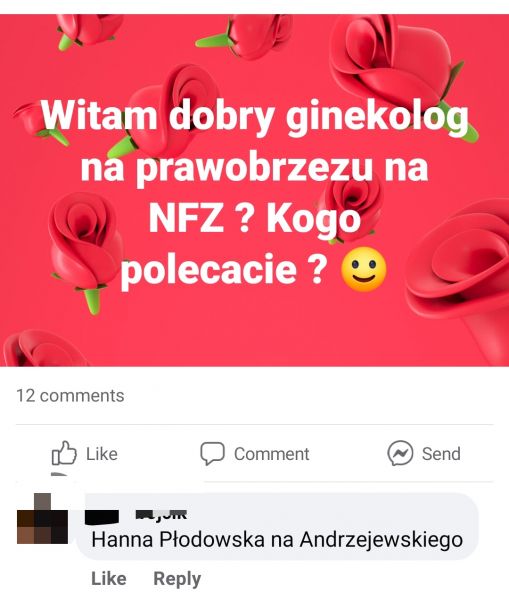Screen dimensions: 509x600
Task: Open the redacted commenter name
Action: 136,515
